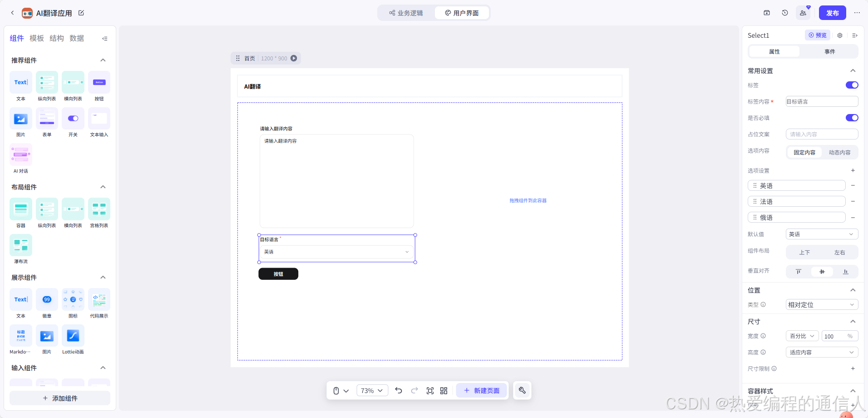Choose the AI dialogue component

click(21, 154)
